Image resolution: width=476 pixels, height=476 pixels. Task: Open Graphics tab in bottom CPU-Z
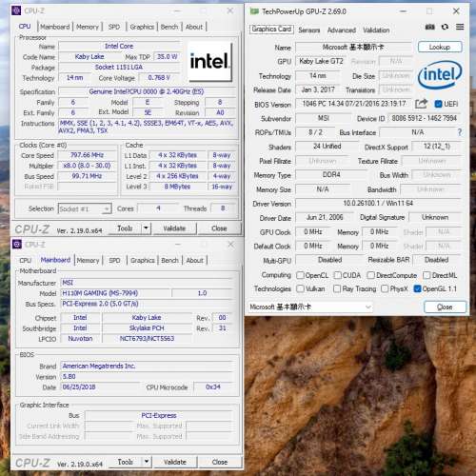pyautogui.click(x=143, y=261)
